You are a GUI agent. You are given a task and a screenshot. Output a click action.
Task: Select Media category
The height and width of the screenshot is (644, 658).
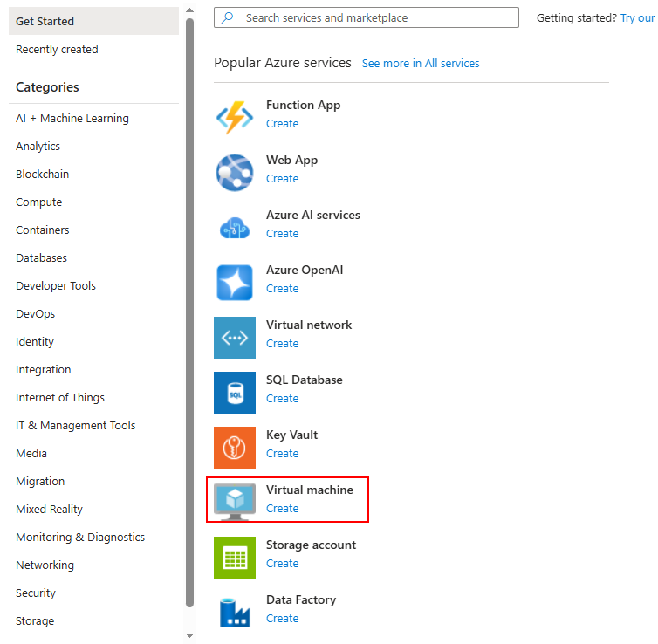click(x=31, y=454)
